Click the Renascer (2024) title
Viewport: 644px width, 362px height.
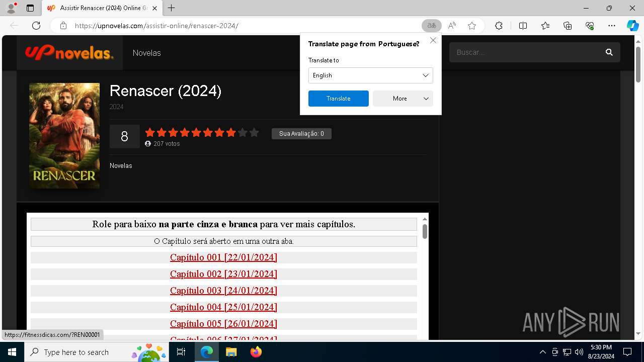coord(166,90)
